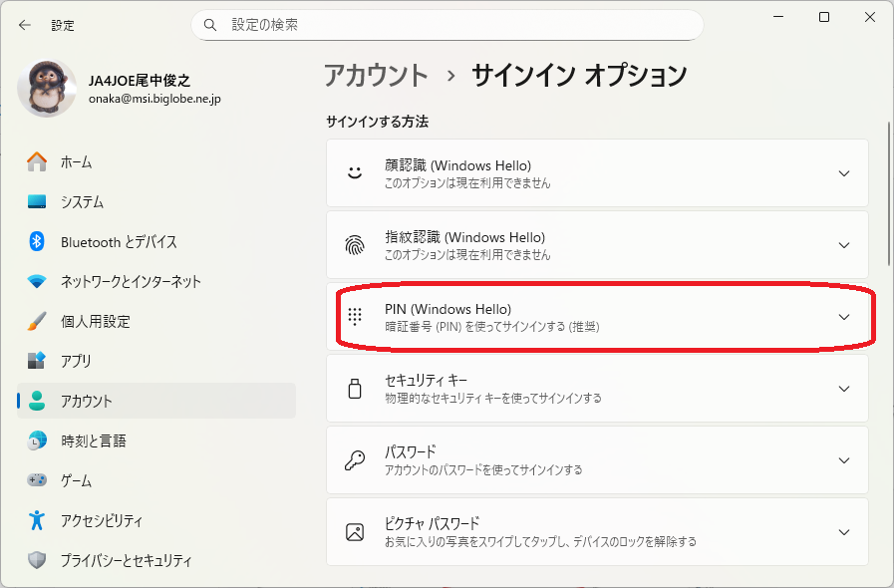Viewport: 894px width, 588px height.
Task: Click the ピクチャ パスワード title text
Action: pyautogui.click(x=432, y=523)
